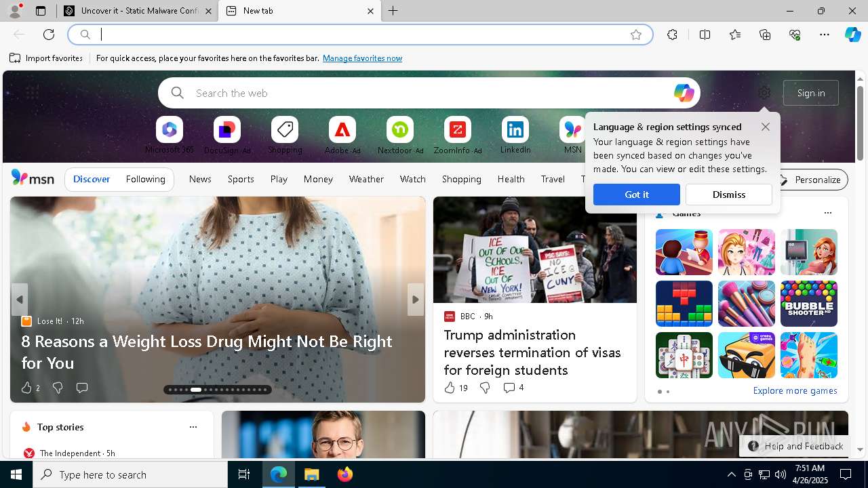Show previous carousel story arrow

(20, 300)
